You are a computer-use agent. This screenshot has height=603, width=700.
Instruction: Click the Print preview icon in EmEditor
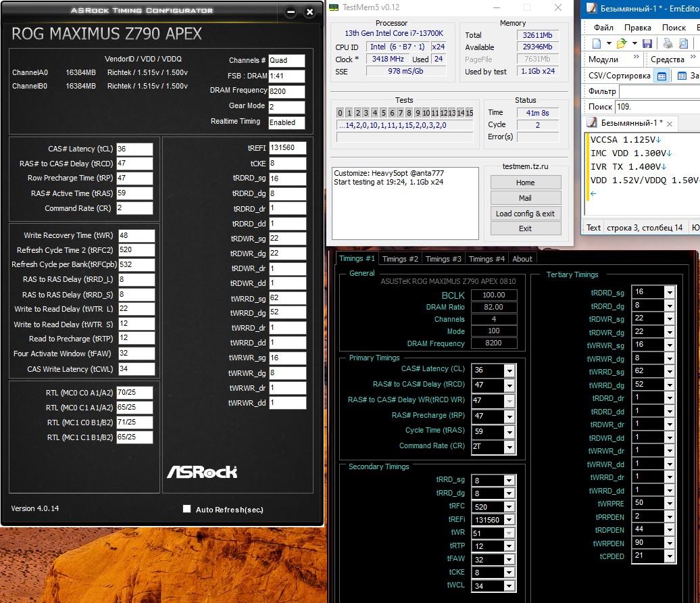(684, 43)
